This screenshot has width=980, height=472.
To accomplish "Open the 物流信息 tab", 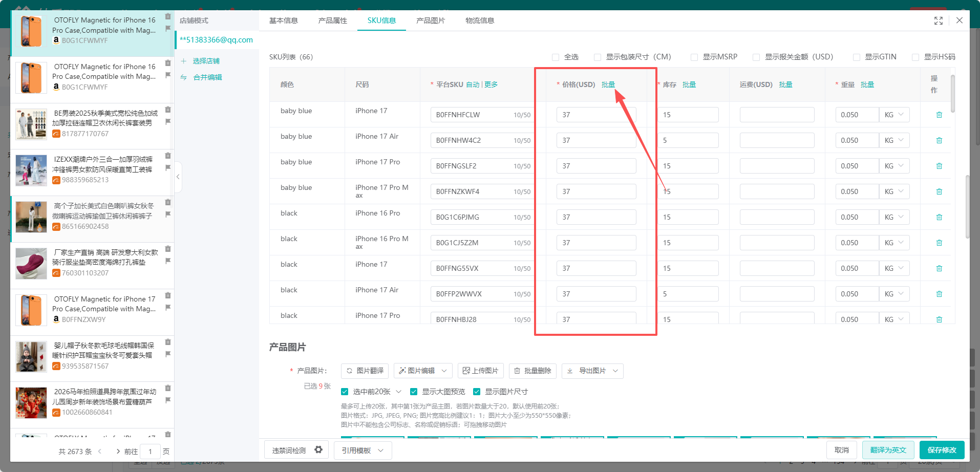I will (x=480, y=20).
